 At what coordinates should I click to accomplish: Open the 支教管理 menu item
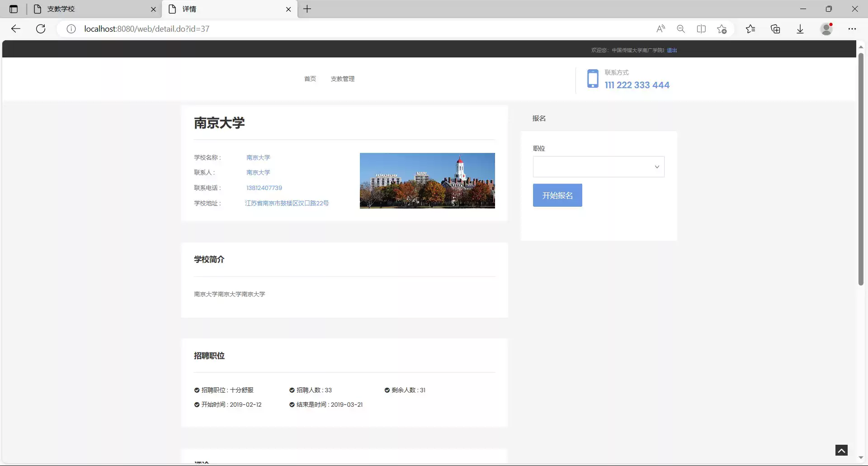point(342,79)
